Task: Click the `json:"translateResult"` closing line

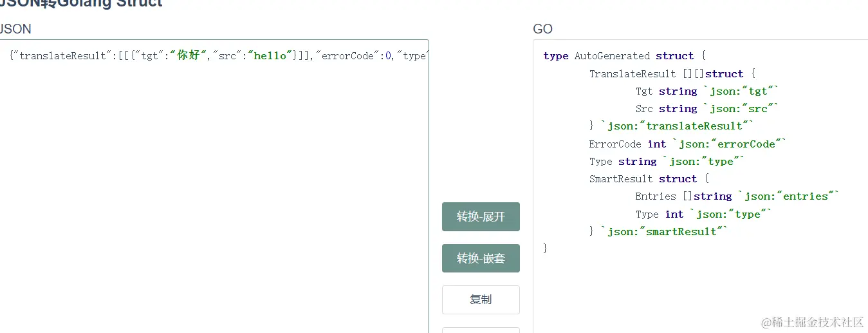Action: coord(670,126)
